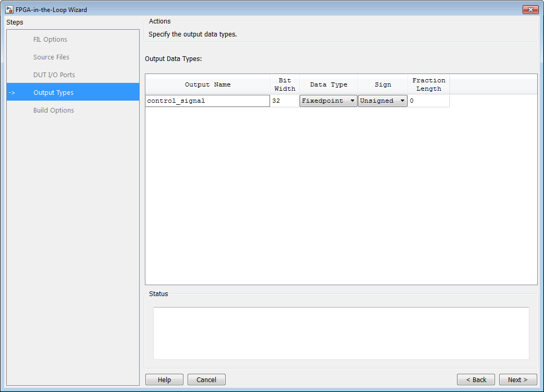Select the Source Files step
Screen dimensions: 544x392
51,57
